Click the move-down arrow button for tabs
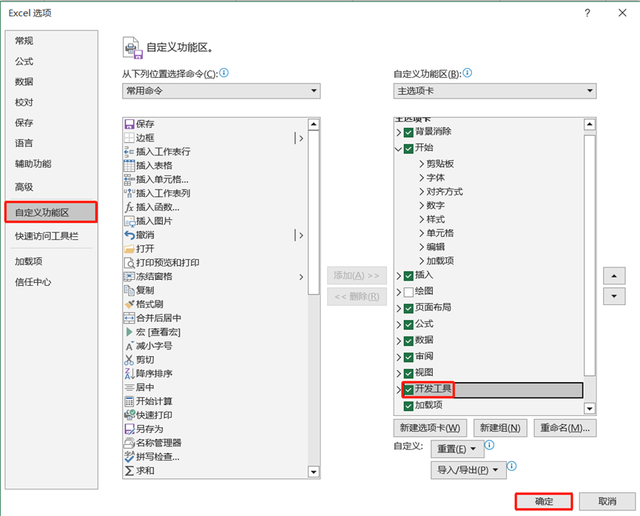 click(614, 296)
